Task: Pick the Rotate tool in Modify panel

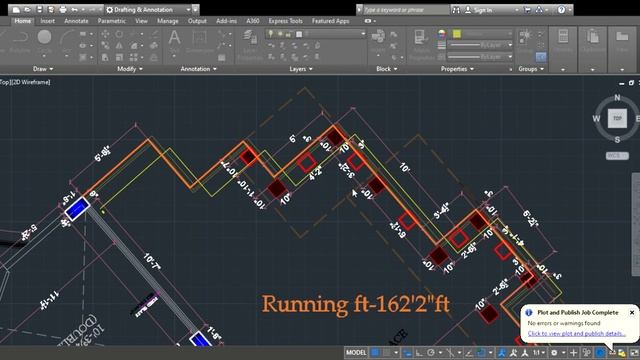Action: click(x=119, y=34)
